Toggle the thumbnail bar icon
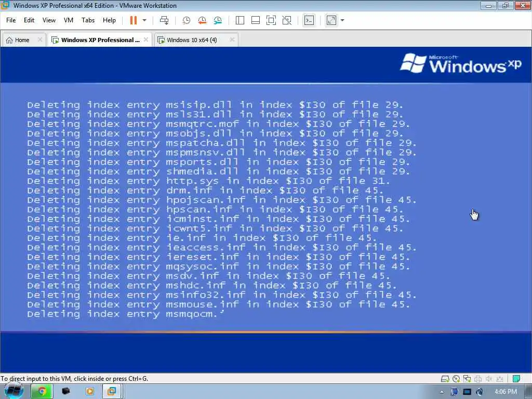 pyautogui.click(x=256, y=20)
